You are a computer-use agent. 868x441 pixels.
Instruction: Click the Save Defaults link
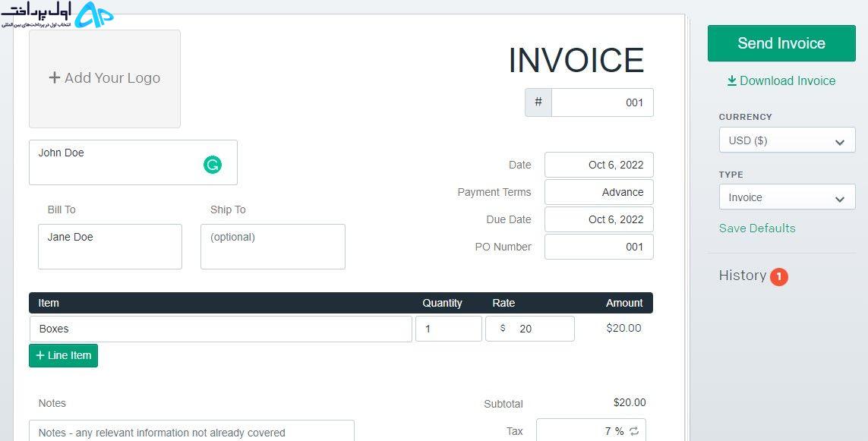coord(756,228)
